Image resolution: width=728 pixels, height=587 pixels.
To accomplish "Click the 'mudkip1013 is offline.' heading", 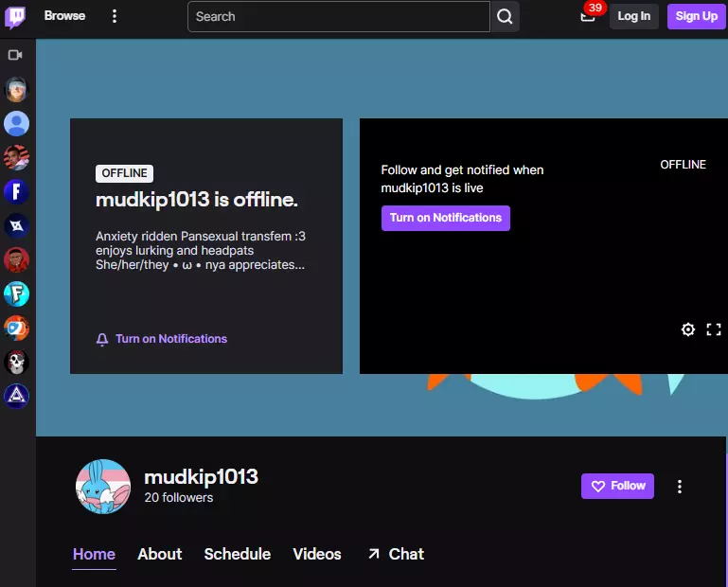I will [196, 200].
